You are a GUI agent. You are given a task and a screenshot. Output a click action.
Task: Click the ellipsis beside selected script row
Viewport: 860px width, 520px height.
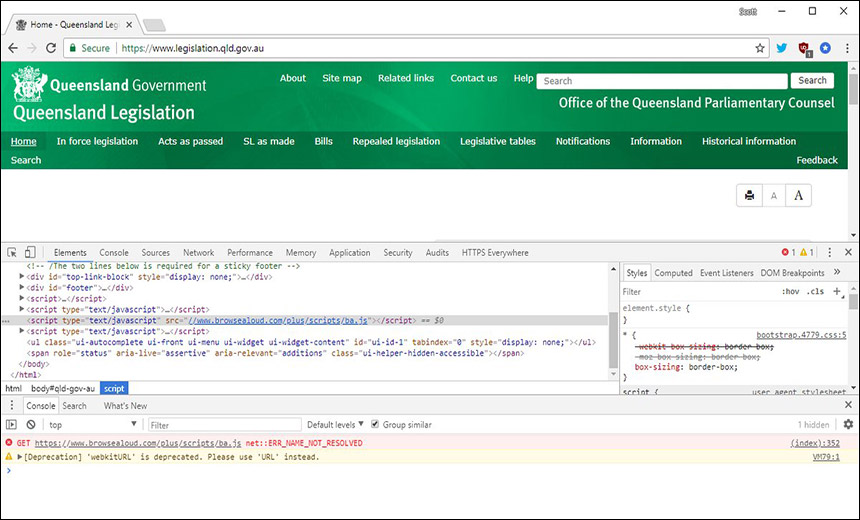tap(6, 320)
